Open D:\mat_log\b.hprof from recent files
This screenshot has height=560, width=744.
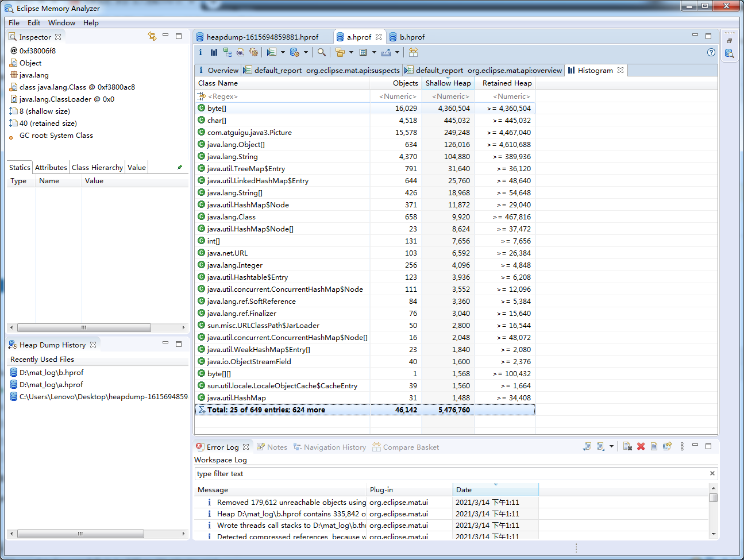tap(51, 372)
